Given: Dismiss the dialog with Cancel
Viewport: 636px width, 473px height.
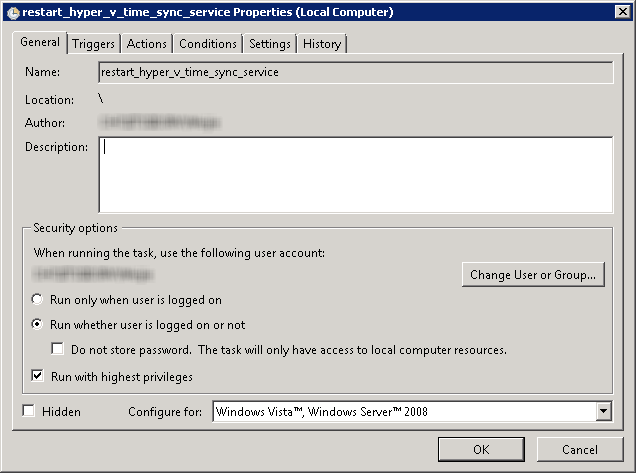Looking at the screenshot, I should pos(580,449).
